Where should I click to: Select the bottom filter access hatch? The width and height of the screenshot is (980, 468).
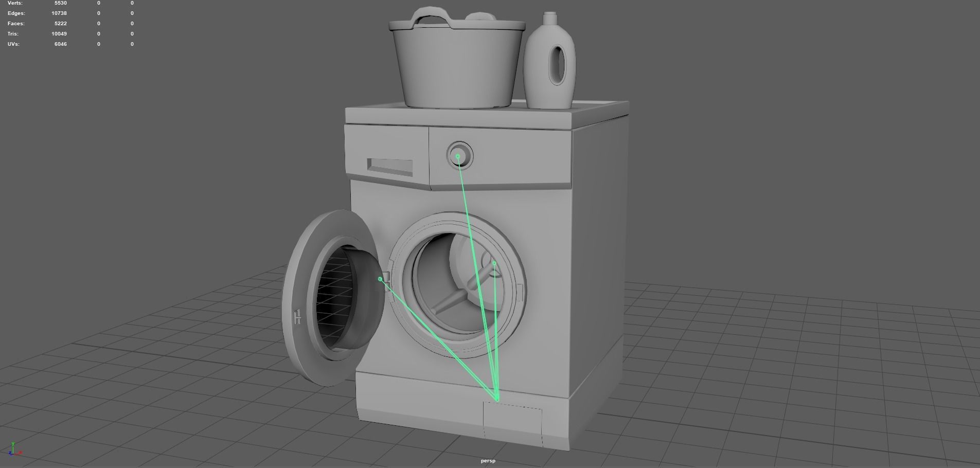[x=513, y=424]
